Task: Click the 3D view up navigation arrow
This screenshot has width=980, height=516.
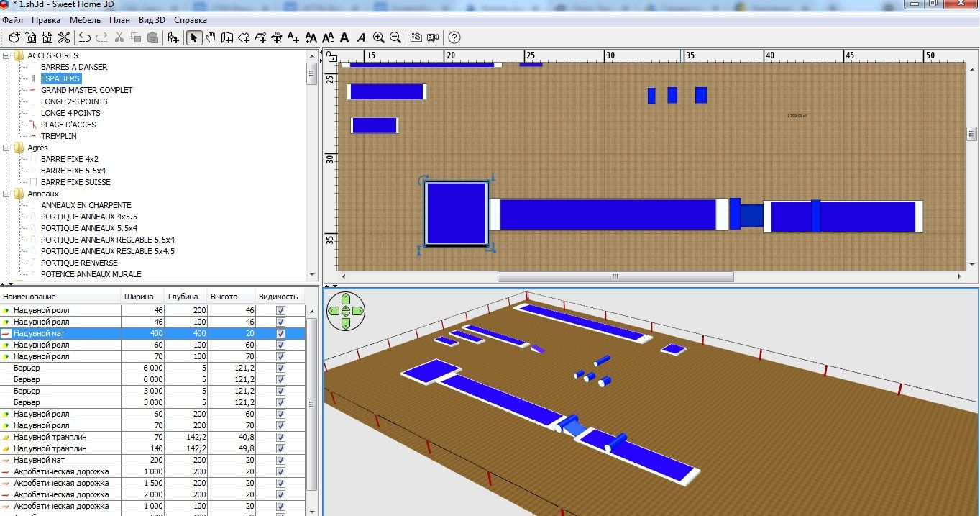Action: pos(346,299)
